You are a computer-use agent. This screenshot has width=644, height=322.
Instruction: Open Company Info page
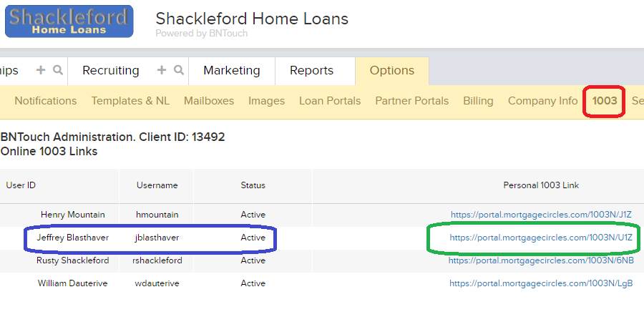[542, 101]
